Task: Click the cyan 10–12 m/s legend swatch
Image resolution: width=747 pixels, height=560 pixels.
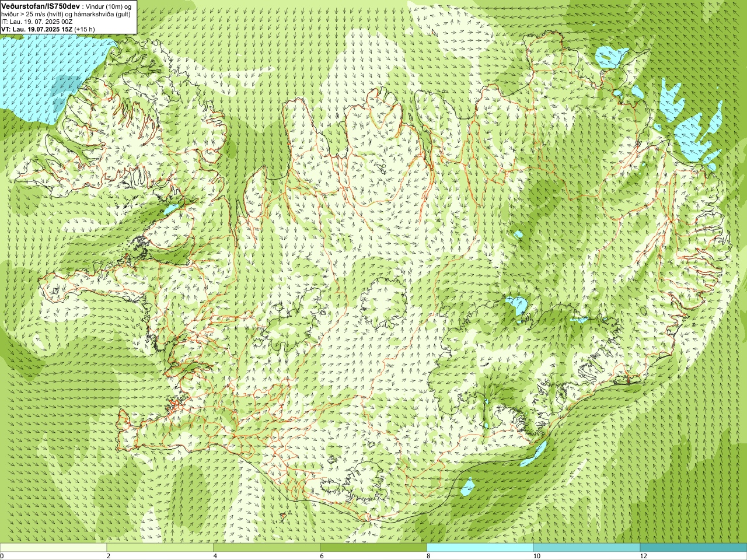Action: coord(587,548)
